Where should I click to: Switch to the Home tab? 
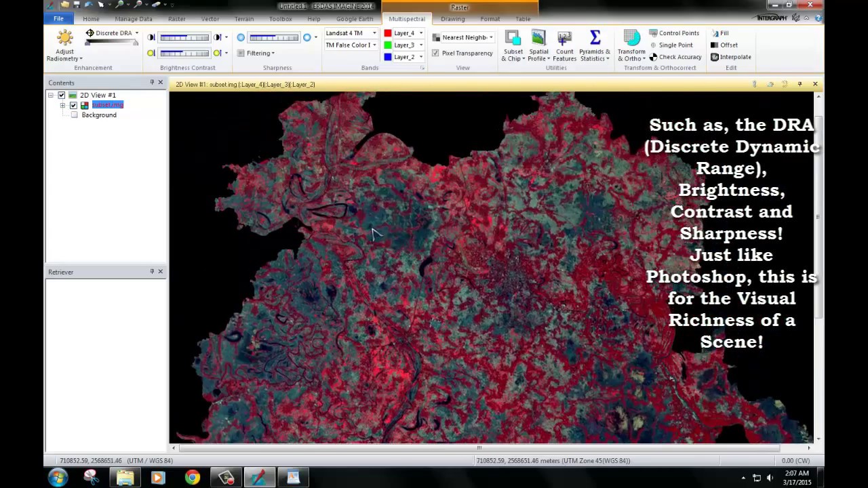[x=91, y=19]
